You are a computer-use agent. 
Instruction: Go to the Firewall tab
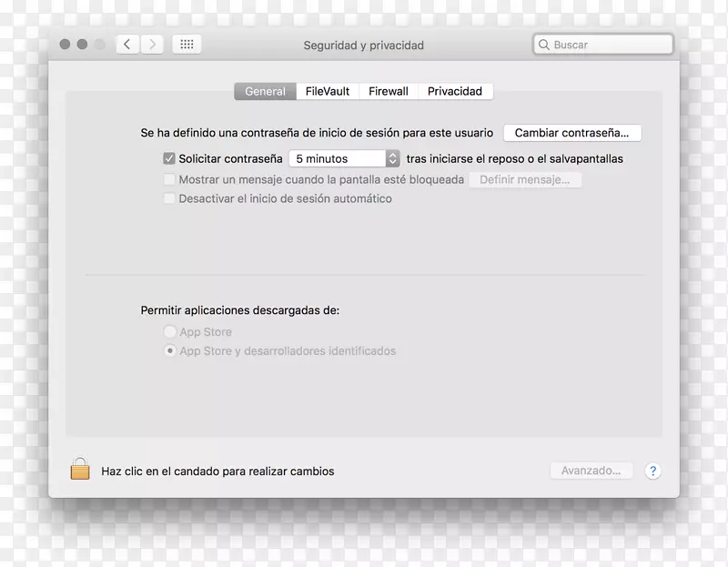[x=389, y=91]
